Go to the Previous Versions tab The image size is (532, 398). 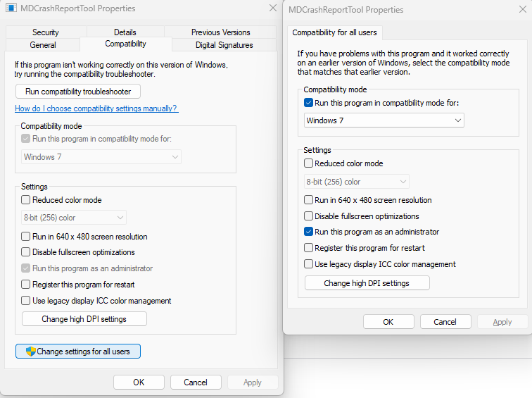[x=220, y=32]
